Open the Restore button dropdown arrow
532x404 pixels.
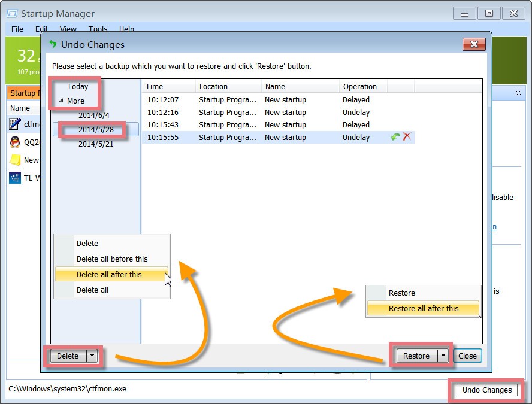[x=443, y=356]
